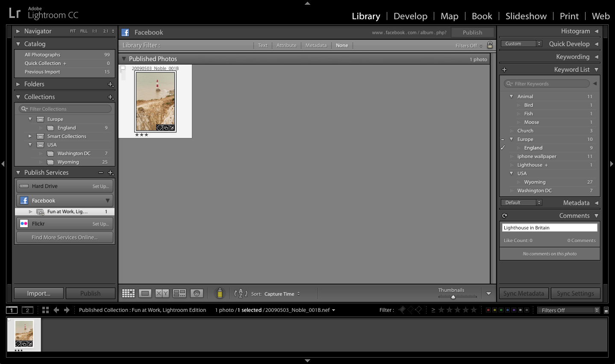This screenshot has width=615, height=364.
Task: Collapse the Europe collection set
Action: click(30, 119)
